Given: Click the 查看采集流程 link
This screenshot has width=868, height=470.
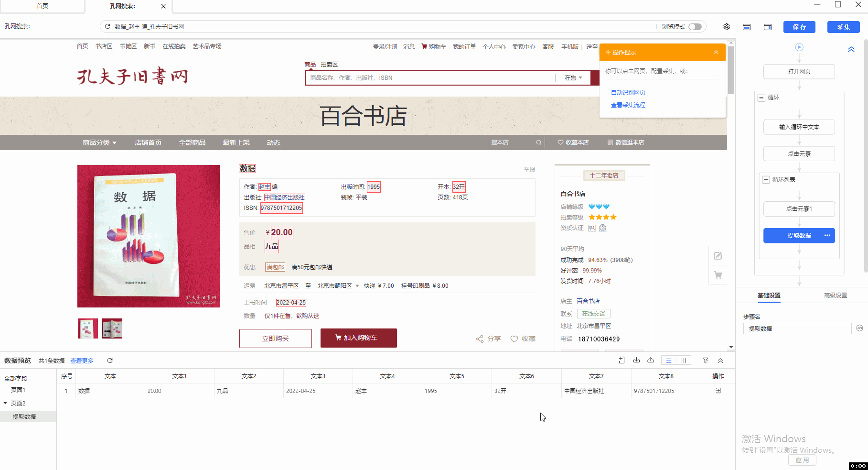Looking at the screenshot, I should [x=628, y=105].
